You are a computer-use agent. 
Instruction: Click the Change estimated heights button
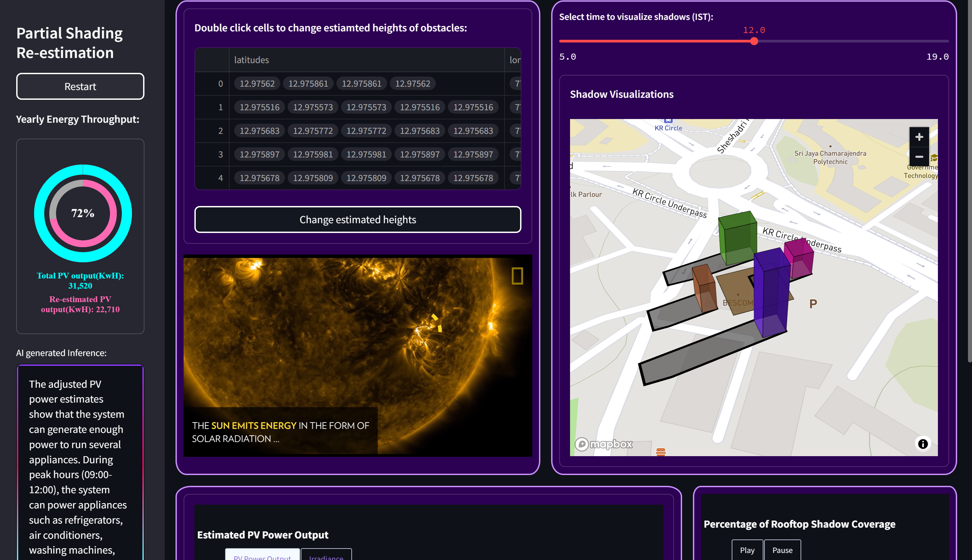(x=358, y=219)
